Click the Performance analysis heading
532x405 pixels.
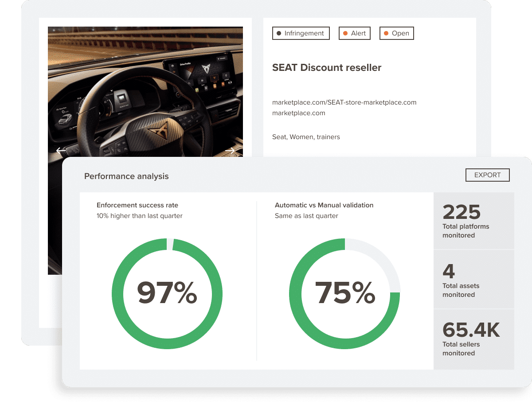tap(126, 176)
